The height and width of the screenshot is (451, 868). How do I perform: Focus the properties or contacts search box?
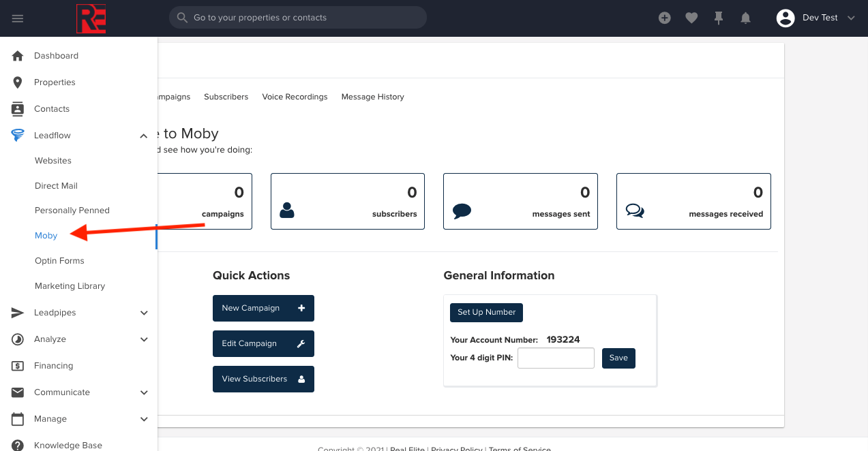tap(298, 18)
